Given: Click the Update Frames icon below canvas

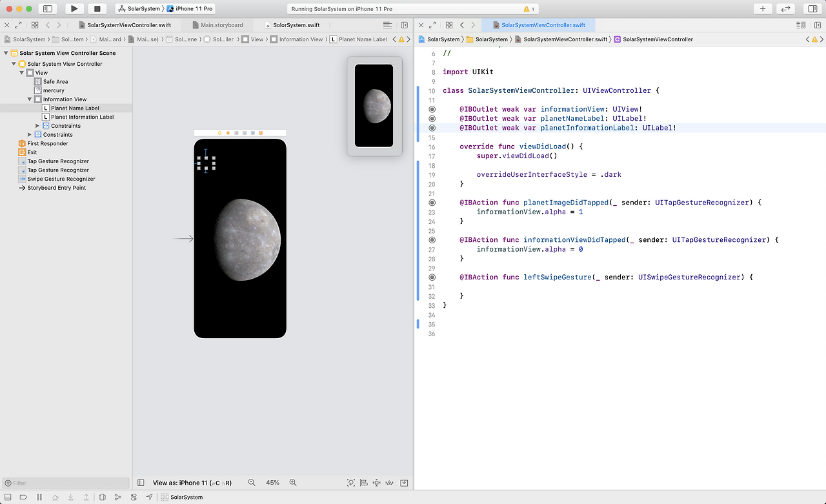Looking at the screenshot, I should (x=351, y=483).
